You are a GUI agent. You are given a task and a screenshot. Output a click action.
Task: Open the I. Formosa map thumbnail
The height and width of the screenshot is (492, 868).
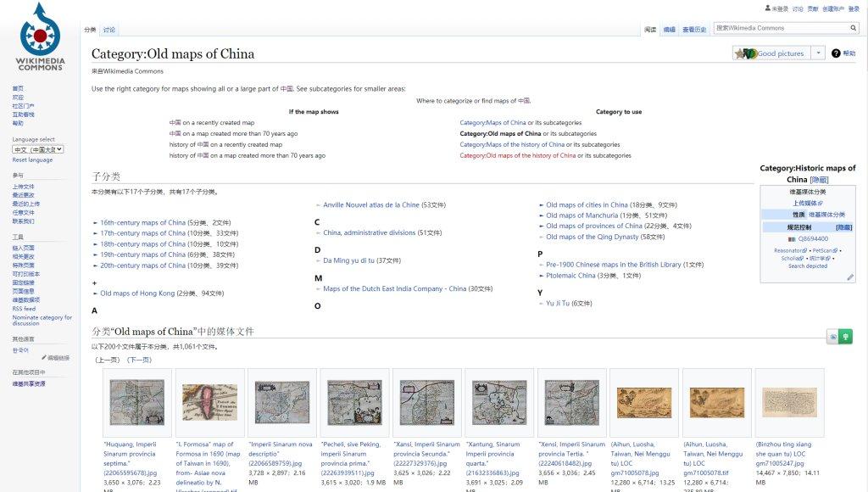click(210, 403)
